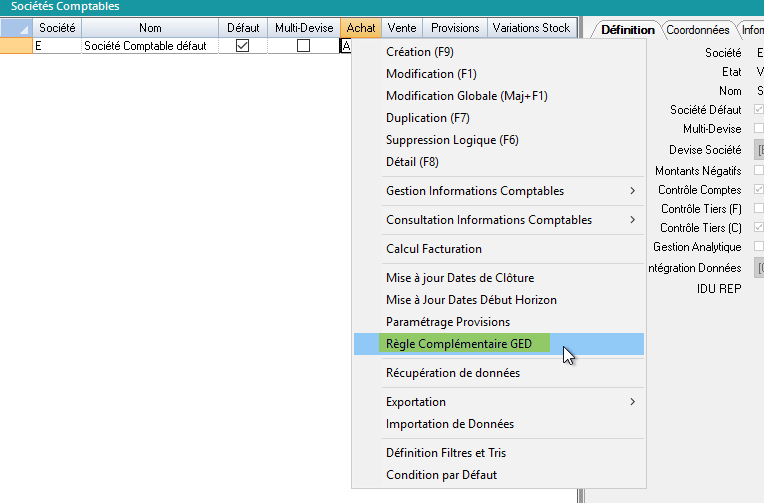Viewport: 764px width, 503px height.
Task: Choose Importation de Données entry
Action: [x=449, y=424]
